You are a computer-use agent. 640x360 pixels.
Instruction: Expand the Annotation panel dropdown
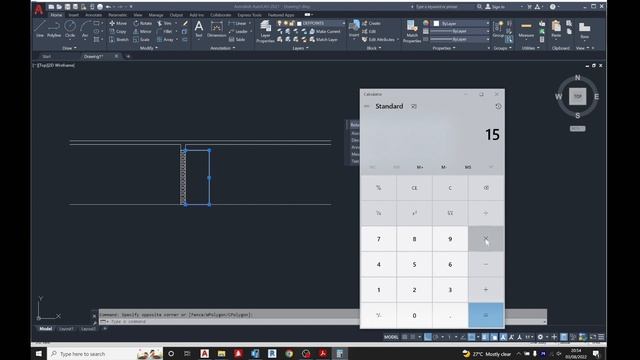coord(222,48)
